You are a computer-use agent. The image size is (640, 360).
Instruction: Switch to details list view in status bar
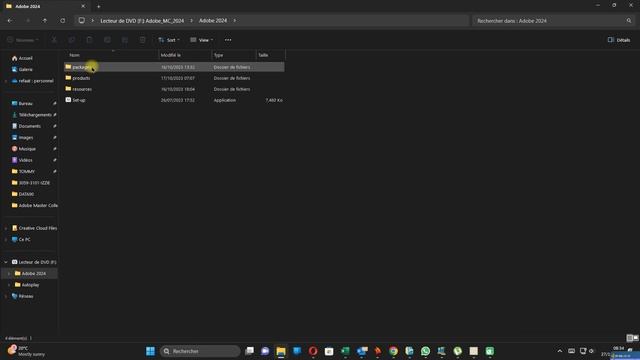pos(629,338)
